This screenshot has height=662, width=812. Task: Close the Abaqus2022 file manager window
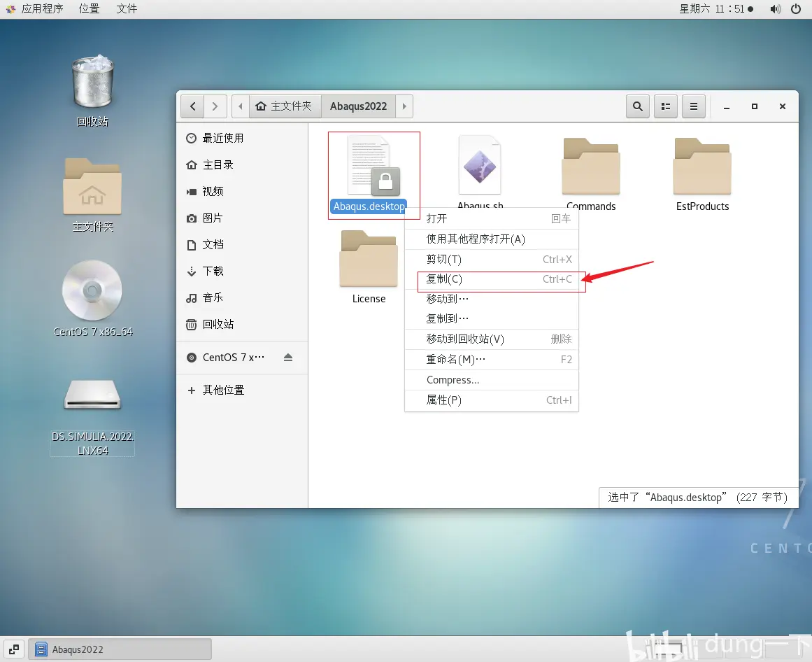(x=783, y=106)
